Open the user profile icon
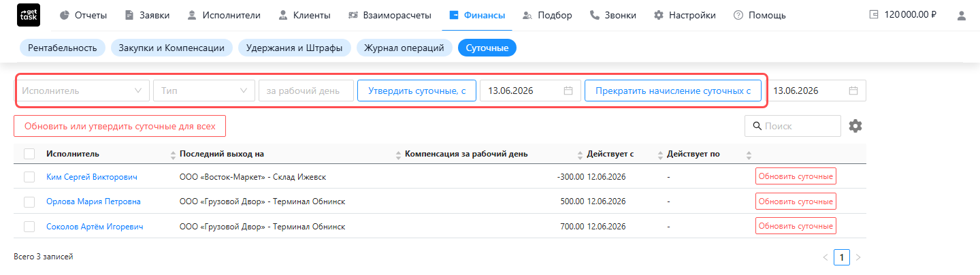 click(x=962, y=16)
